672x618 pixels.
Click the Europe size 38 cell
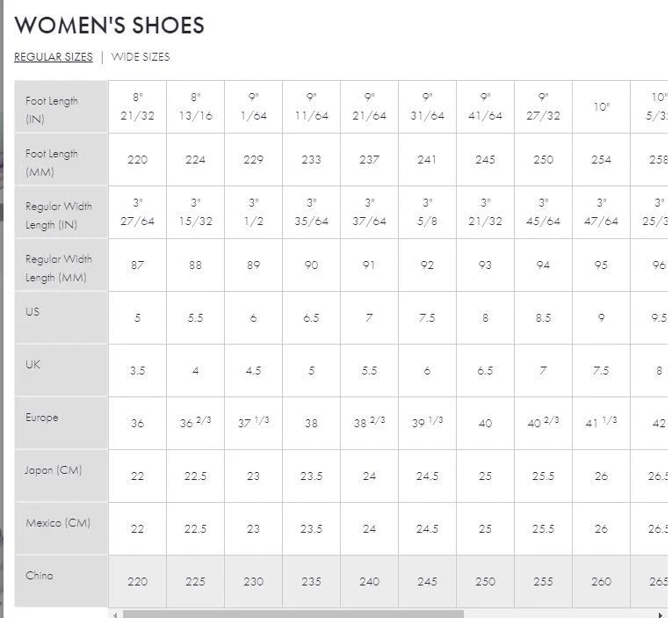pos(311,424)
